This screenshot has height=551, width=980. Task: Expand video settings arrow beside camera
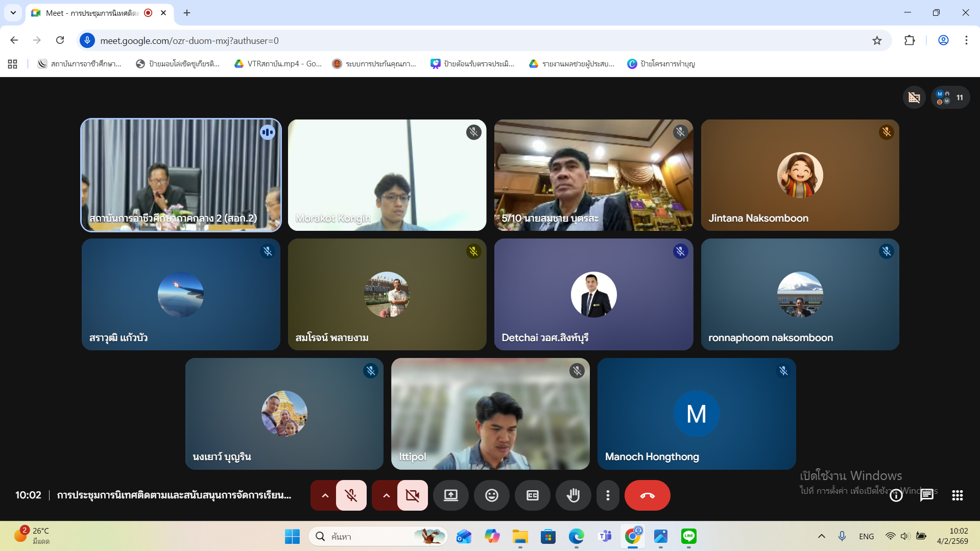coord(386,495)
